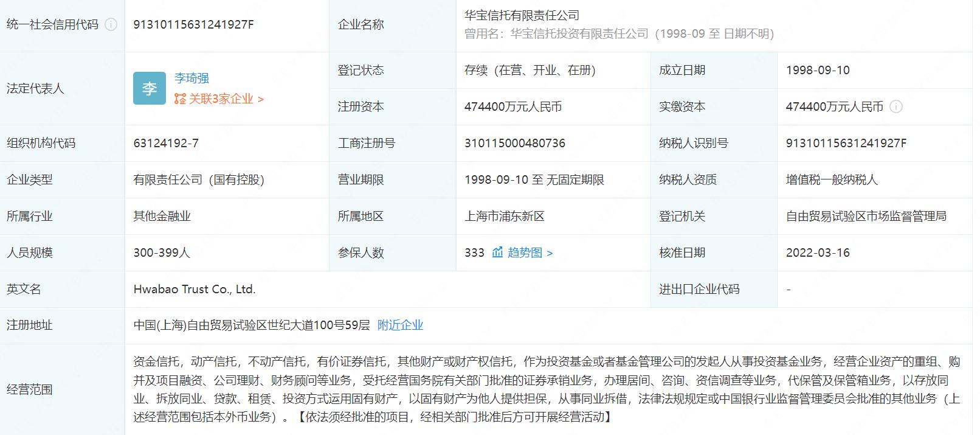Click the 英文名 label
The height and width of the screenshot is (435, 980).
(x=24, y=289)
